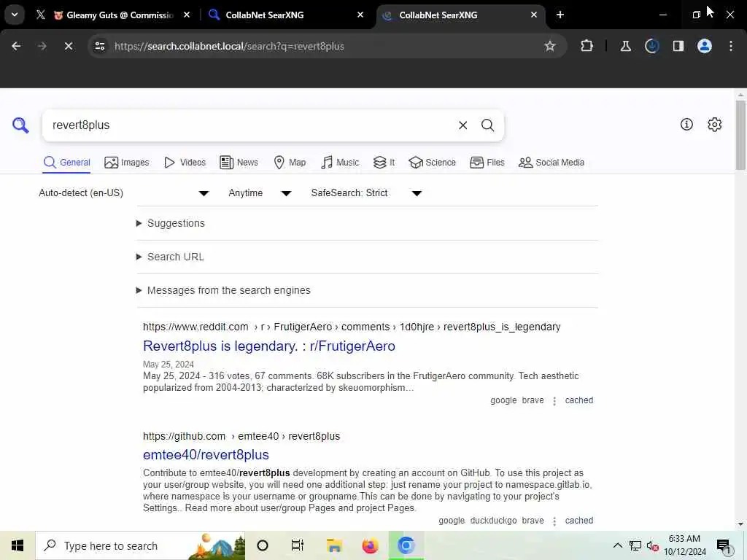Select the News category tab
The width and height of the screenshot is (747, 560).
coord(239,163)
